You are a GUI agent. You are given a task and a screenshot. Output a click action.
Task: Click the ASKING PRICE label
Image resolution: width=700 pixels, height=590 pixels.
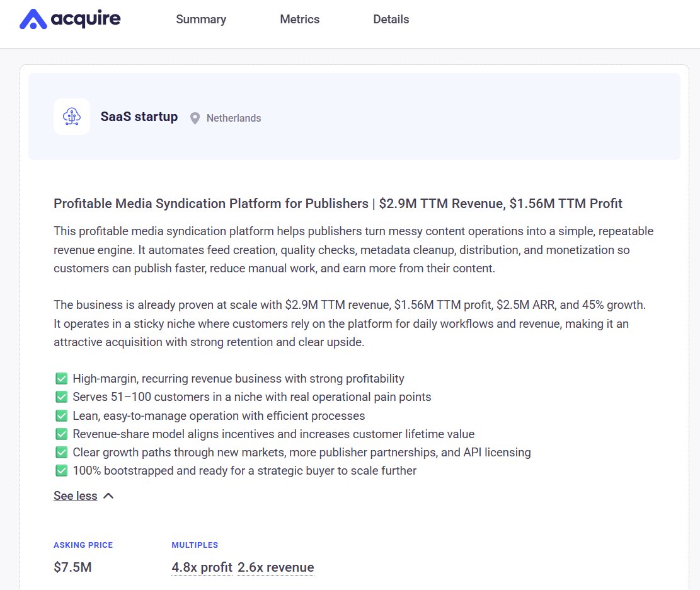(x=83, y=545)
